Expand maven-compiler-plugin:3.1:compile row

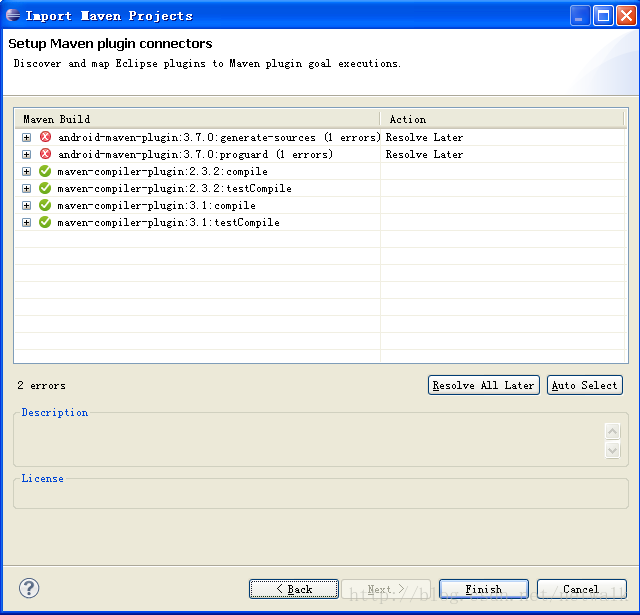click(x=27, y=206)
